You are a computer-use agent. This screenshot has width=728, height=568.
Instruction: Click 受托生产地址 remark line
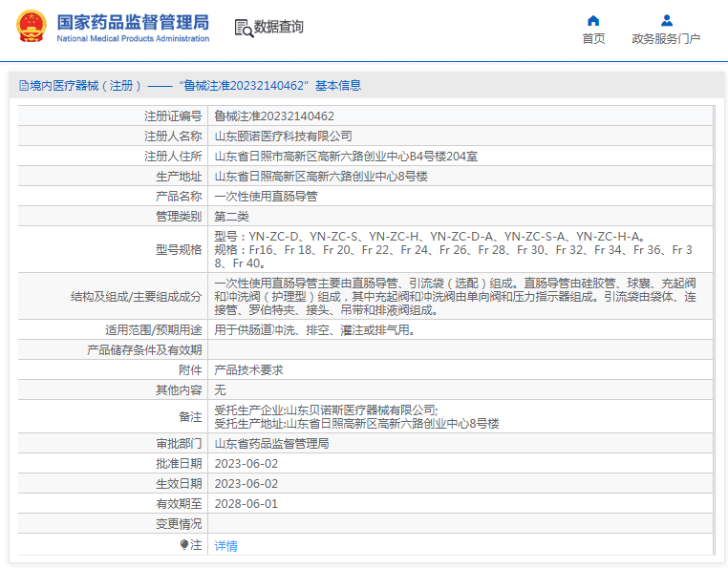[356, 423]
